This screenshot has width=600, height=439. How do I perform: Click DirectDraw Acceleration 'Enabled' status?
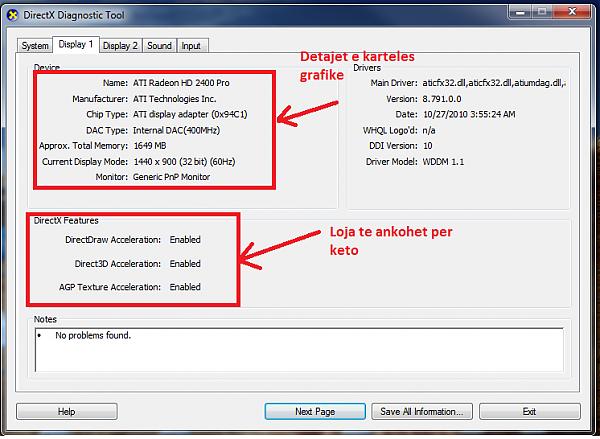[x=185, y=240]
